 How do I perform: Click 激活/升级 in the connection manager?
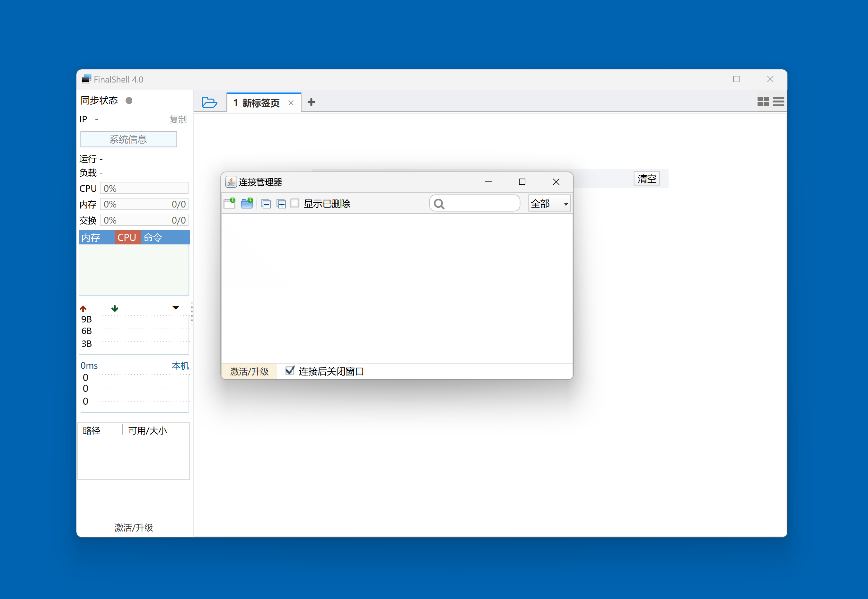249,371
